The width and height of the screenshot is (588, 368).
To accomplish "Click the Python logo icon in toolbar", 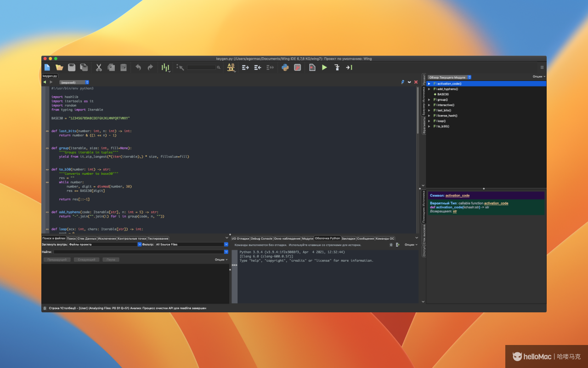I will [x=285, y=67].
